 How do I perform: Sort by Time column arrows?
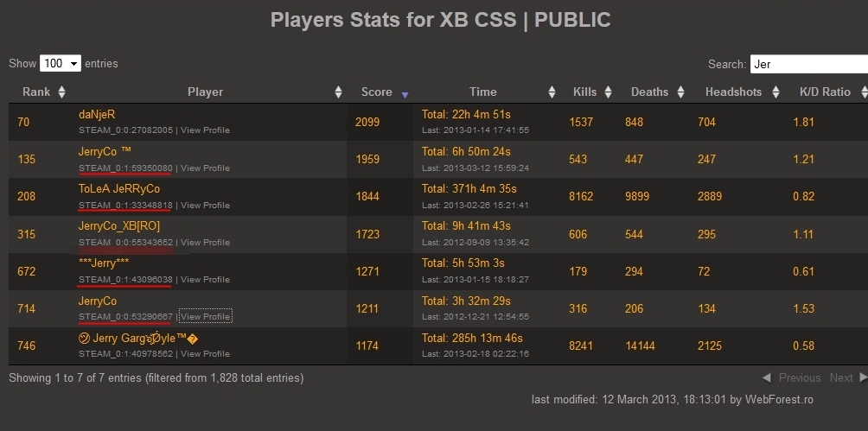552,92
